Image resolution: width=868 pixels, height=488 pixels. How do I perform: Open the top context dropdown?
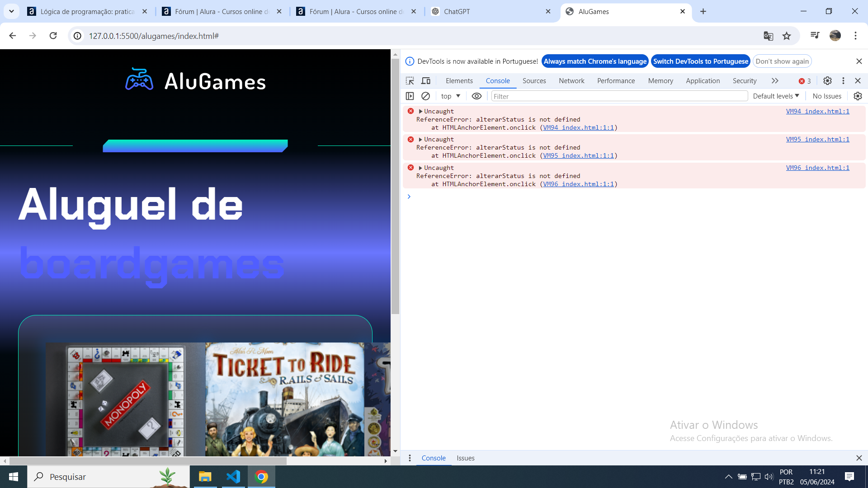(x=450, y=96)
